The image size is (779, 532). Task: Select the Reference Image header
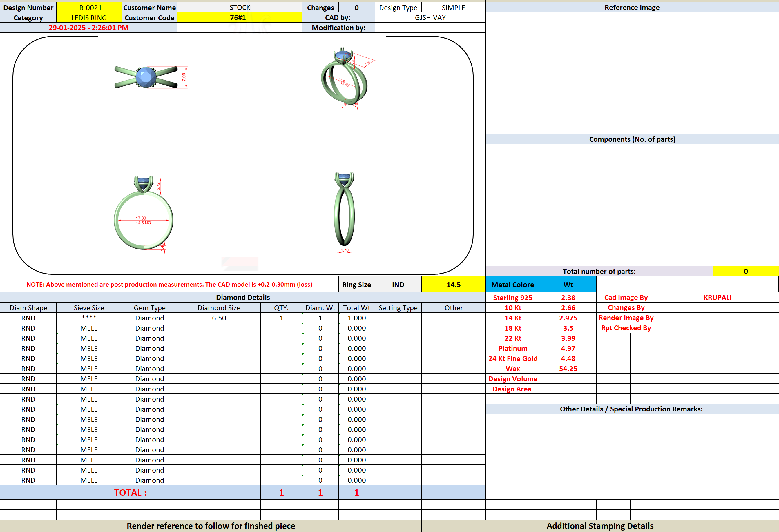tap(632, 7)
